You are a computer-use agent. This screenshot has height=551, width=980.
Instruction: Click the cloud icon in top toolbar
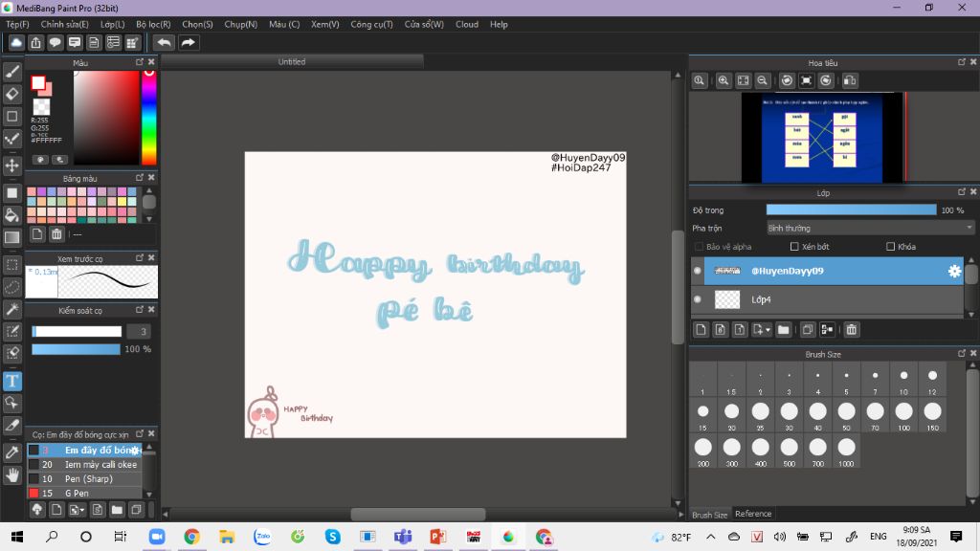pyautogui.click(x=16, y=42)
